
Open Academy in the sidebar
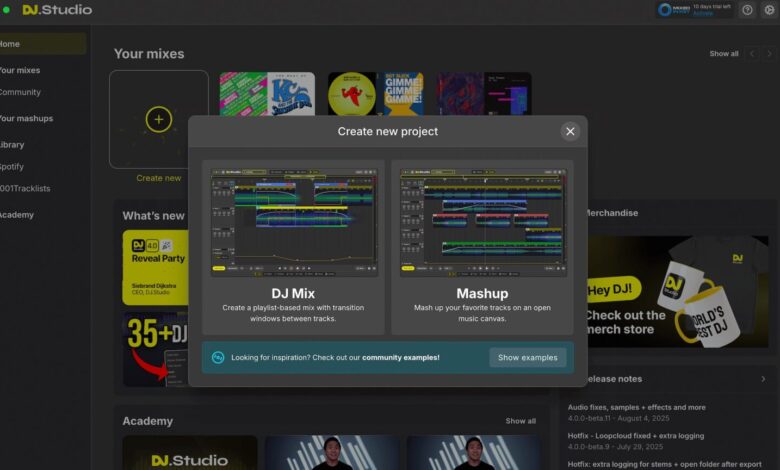(17, 215)
